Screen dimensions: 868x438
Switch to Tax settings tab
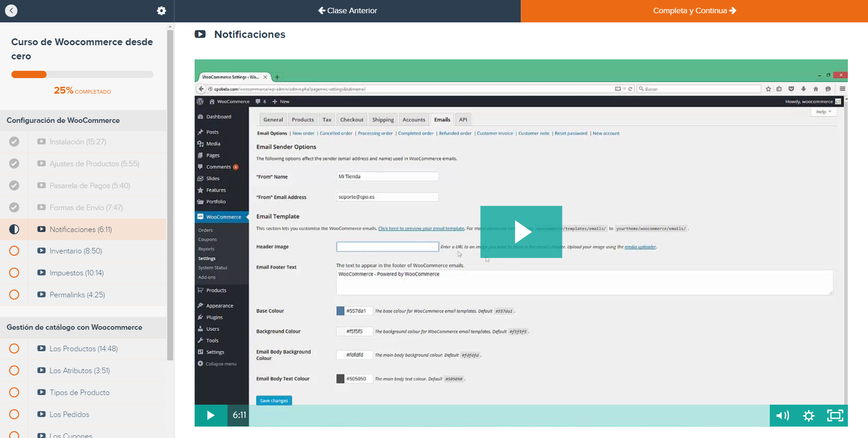coord(327,120)
